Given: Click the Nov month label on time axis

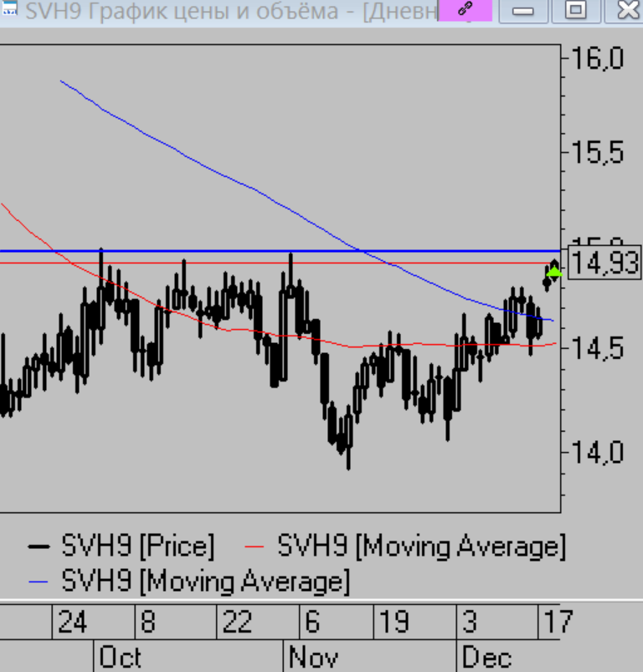Looking at the screenshot, I should point(312,658).
